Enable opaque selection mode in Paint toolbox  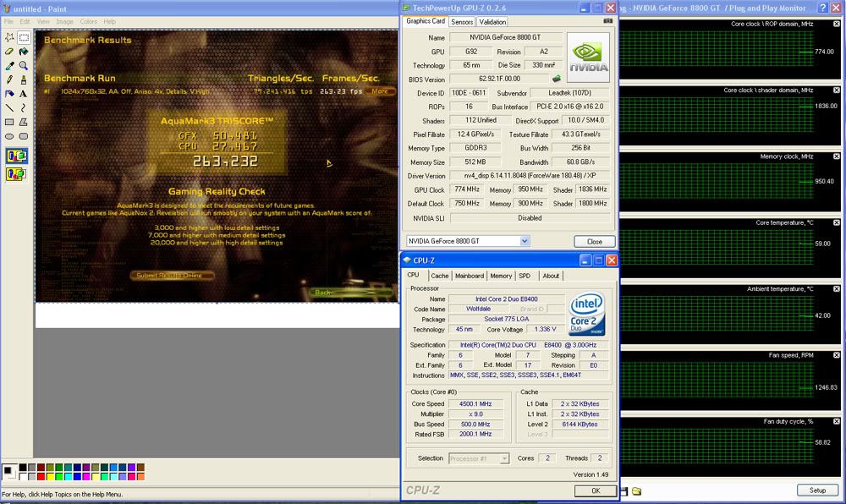tap(17, 156)
